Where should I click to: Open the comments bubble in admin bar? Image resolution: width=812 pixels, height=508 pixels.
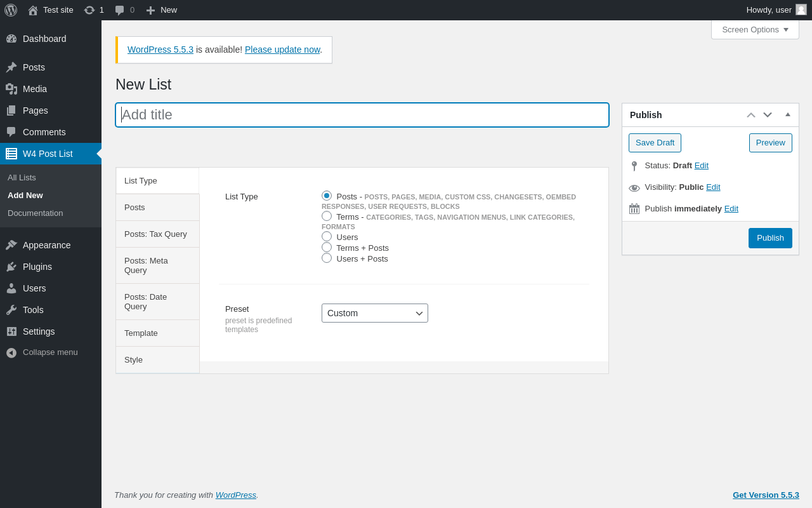click(x=119, y=10)
